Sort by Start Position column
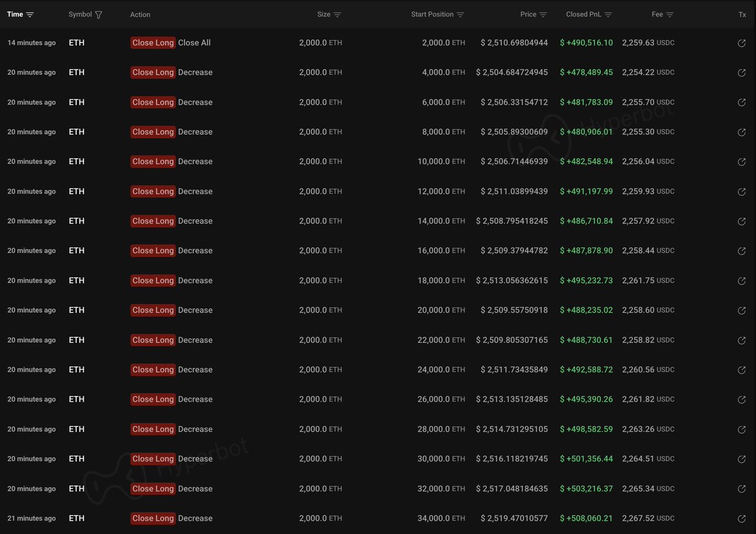The width and height of the screenshot is (756, 534). click(x=460, y=15)
